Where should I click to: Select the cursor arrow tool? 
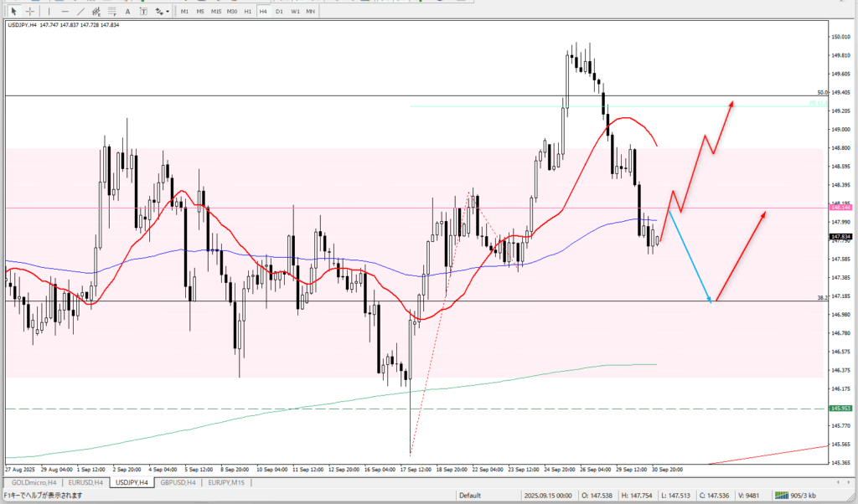13,11
